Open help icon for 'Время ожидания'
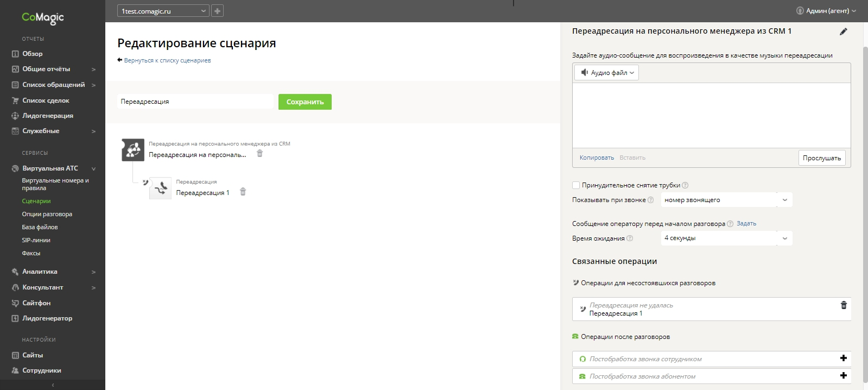 (x=630, y=238)
